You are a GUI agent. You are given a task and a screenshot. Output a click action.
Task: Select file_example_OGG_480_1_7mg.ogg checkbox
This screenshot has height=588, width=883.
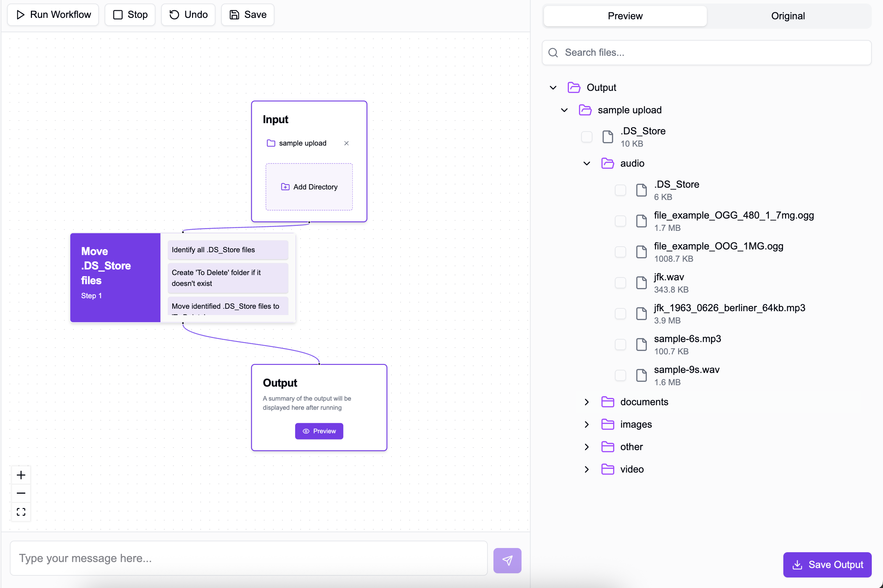[620, 221]
